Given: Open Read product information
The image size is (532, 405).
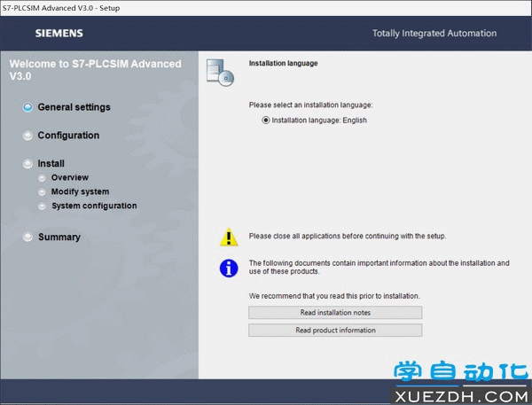Looking at the screenshot, I should click(x=335, y=330).
